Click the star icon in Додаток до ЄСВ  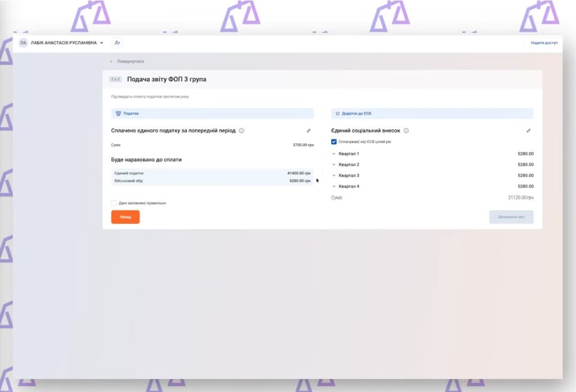click(337, 113)
